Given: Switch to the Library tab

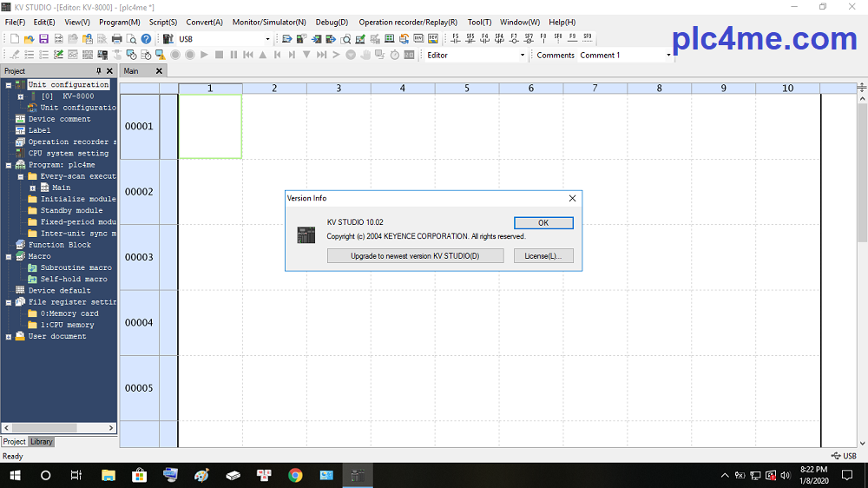Looking at the screenshot, I should click(x=42, y=442).
